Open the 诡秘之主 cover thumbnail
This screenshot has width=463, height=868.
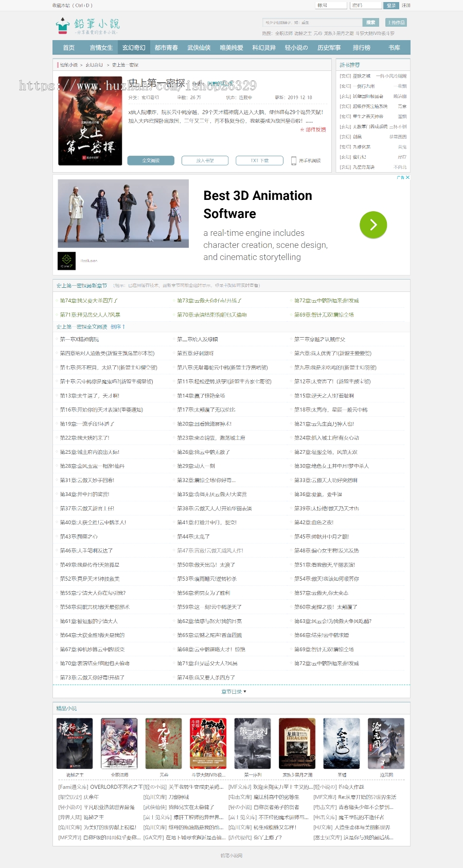click(x=75, y=743)
